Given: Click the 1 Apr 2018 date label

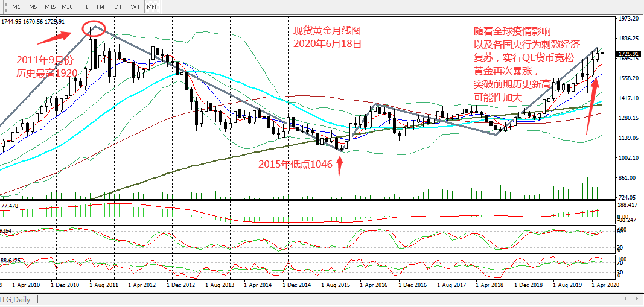Looking at the screenshot, I should pos(490,285).
